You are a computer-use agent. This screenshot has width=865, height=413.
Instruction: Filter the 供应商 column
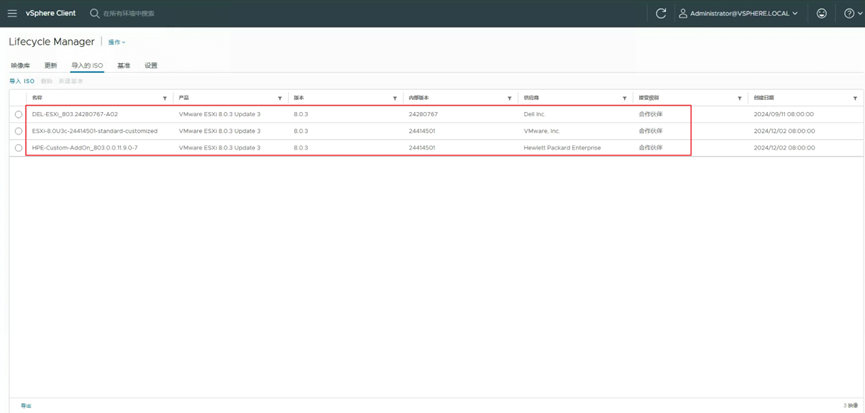pos(624,98)
